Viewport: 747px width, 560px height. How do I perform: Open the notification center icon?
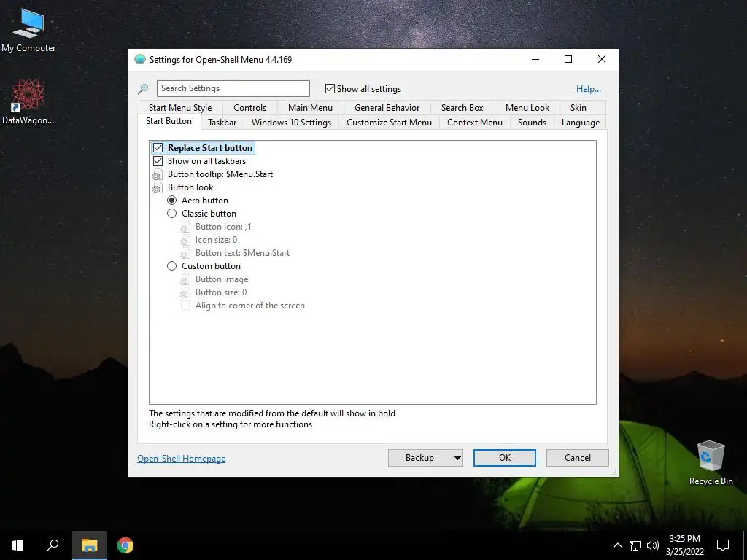(723, 545)
